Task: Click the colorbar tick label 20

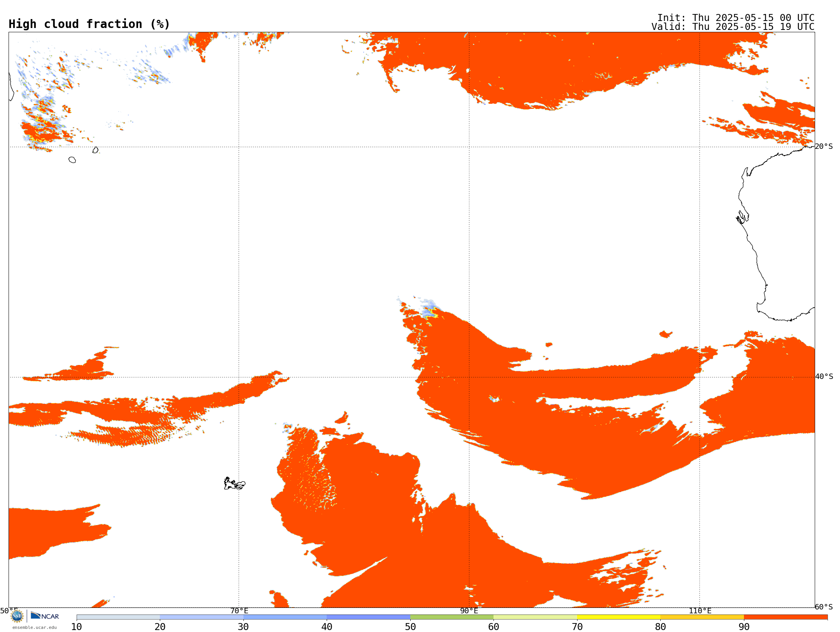Action: tap(160, 627)
